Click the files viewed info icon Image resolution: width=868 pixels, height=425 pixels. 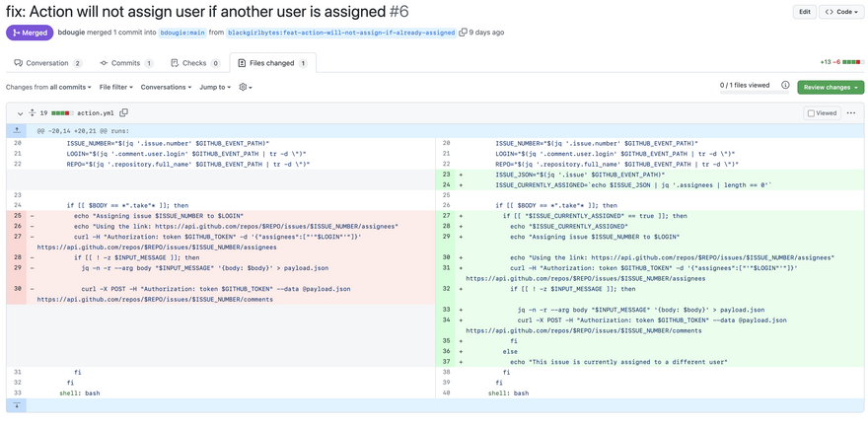(x=785, y=86)
